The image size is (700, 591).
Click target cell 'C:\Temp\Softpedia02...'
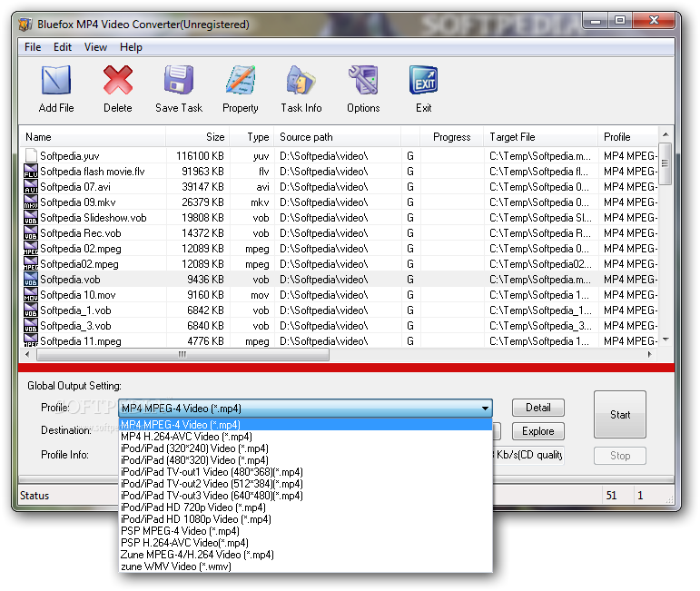coord(540,264)
